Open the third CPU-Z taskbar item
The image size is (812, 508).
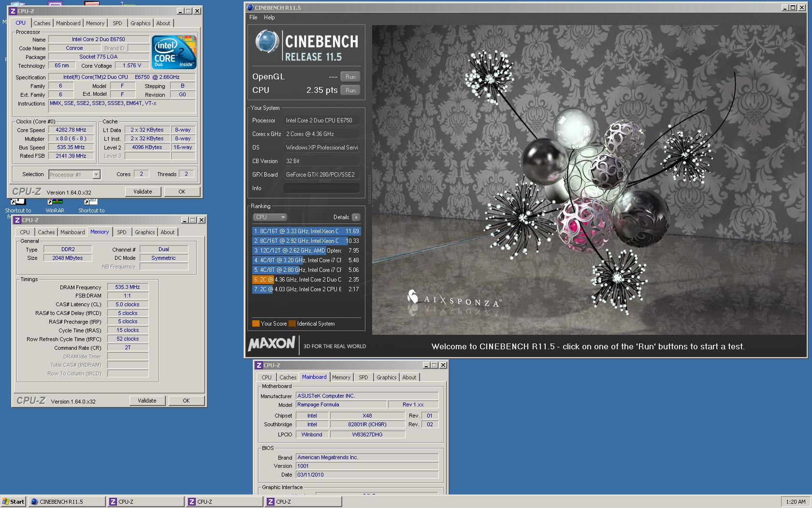click(303, 502)
